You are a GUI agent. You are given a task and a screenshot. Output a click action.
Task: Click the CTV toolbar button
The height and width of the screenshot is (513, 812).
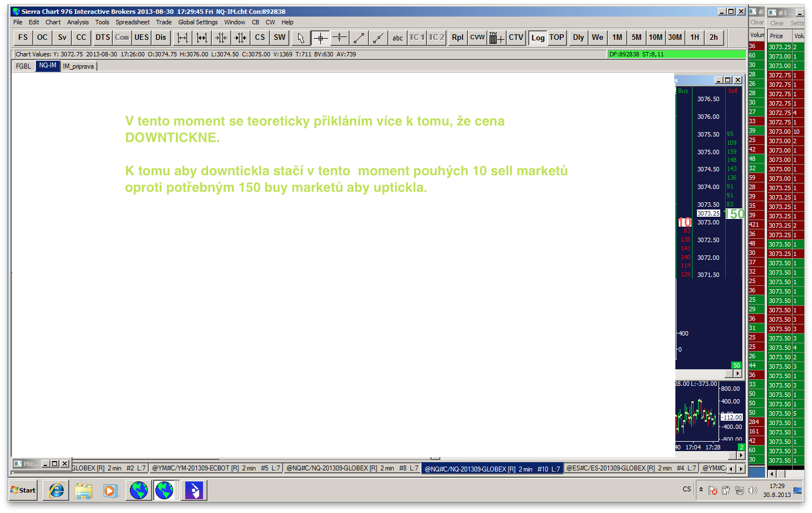[516, 38]
